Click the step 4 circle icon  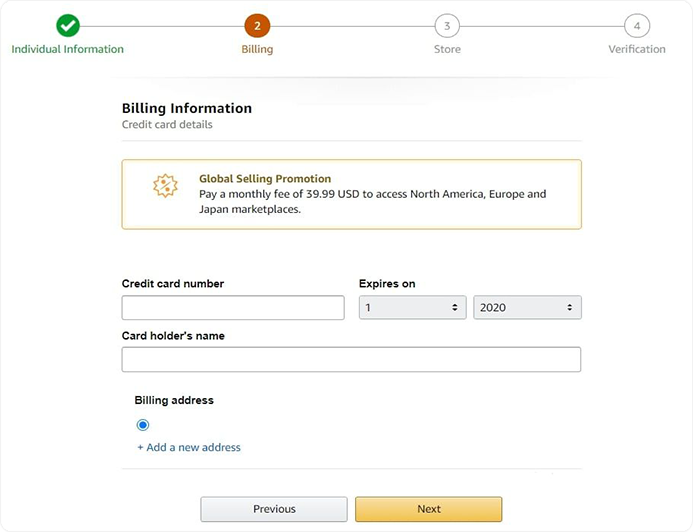tap(636, 26)
